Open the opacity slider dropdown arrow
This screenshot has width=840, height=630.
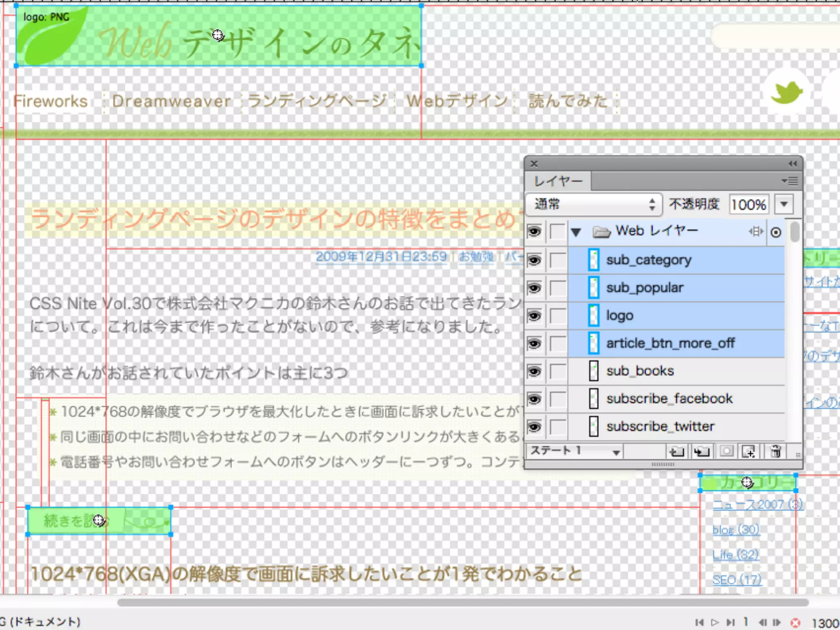coord(784,204)
